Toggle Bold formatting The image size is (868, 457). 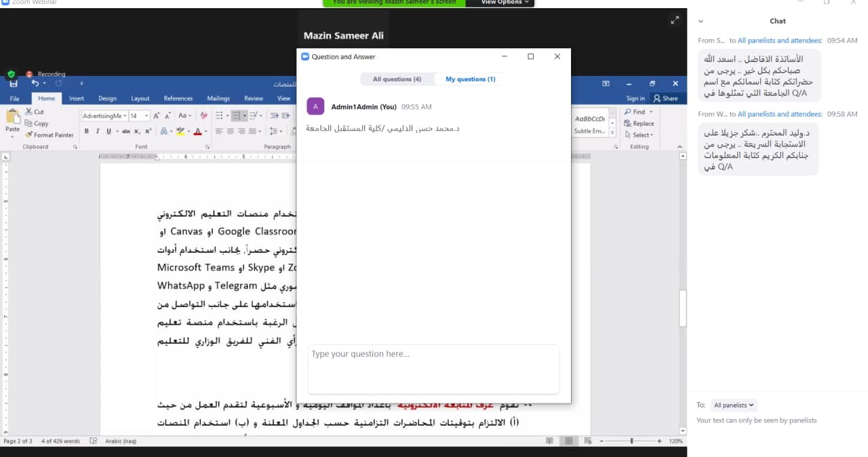click(86, 132)
